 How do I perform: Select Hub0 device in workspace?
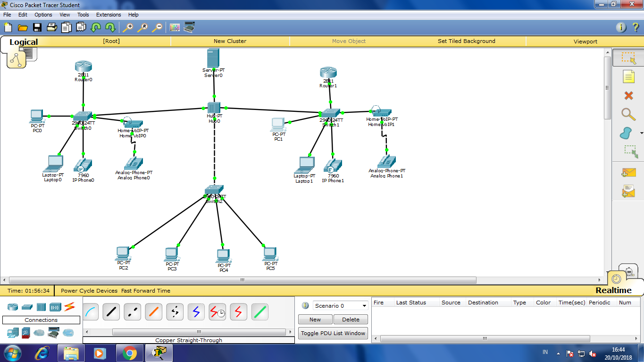pos(214,108)
